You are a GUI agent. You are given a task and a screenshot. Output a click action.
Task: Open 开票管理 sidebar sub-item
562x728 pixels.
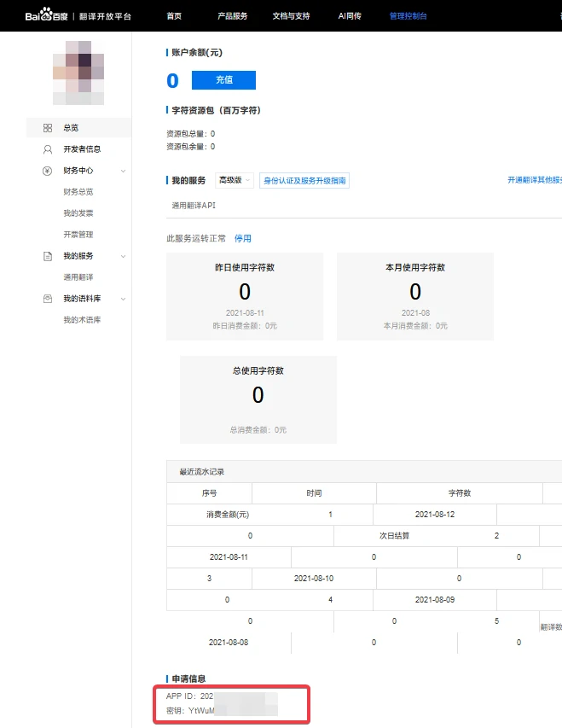pos(78,235)
